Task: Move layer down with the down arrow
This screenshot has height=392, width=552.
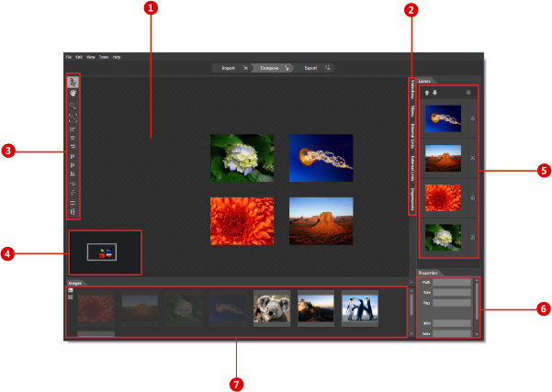Action: pos(433,93)
